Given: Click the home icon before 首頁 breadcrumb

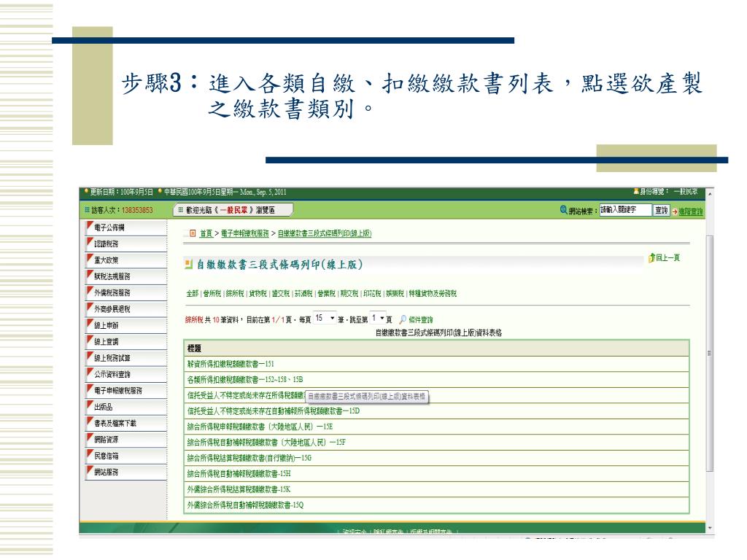Looking at the screenshot, I should coord(193,233).
